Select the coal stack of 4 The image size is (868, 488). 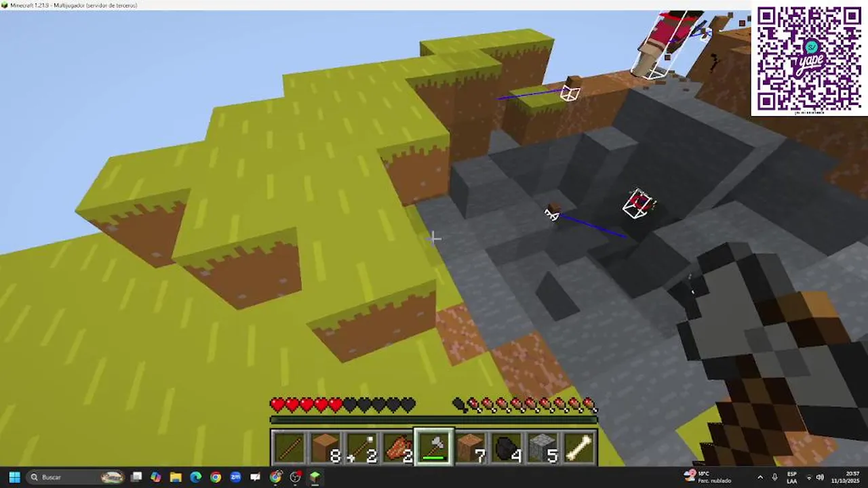pyautogui.click(x=508, y=448)
